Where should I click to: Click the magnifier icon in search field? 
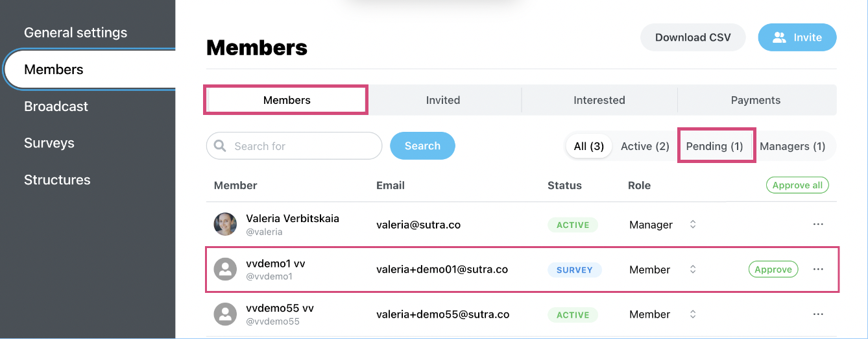(220, 146)
